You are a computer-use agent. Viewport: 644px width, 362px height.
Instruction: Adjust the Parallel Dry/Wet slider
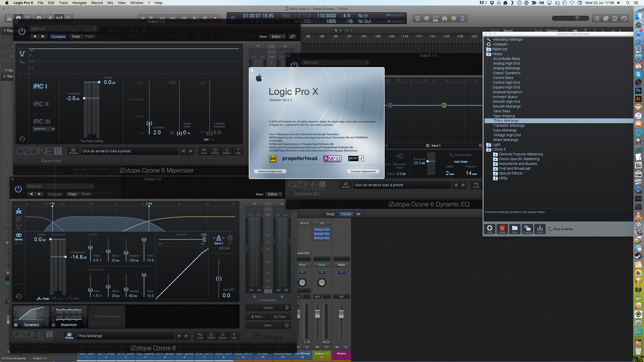tap(204, 239)
